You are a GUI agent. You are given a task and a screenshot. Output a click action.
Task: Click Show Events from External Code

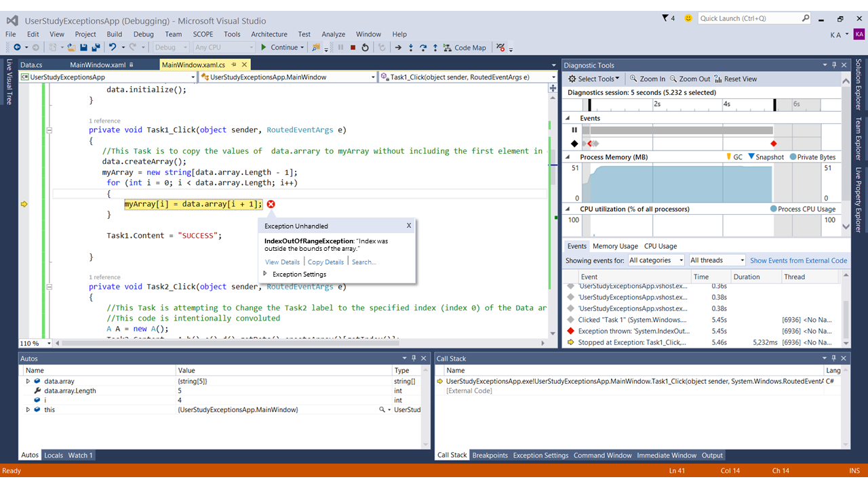coord(799,260)
